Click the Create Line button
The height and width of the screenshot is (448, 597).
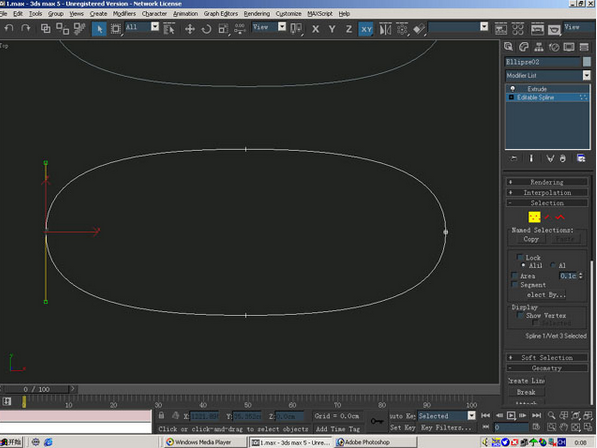(527, 381)
